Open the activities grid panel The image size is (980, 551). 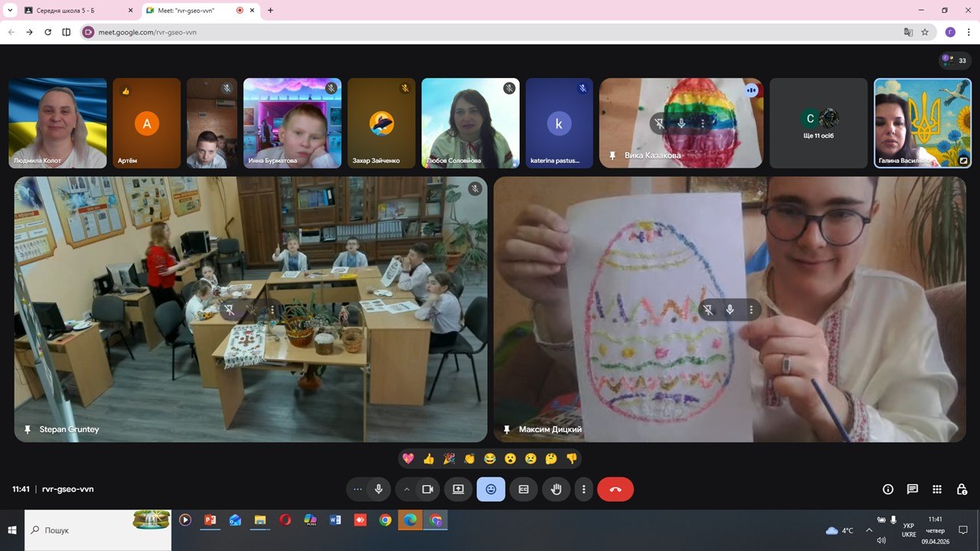[937, 489]
